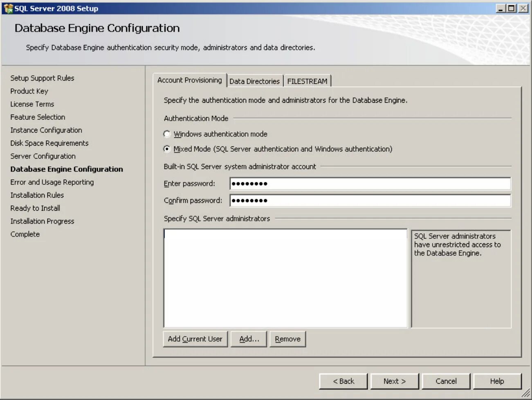The width and height of the screenshot is (532, 400).
Task: Click inside the SQL Server administrators list box
Action: [x=285, y=278]
